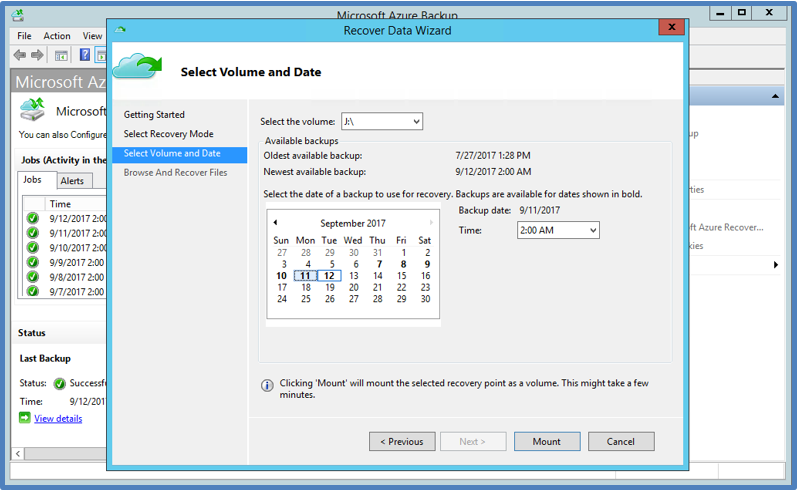Click the Newest available backup value 9/12/2017
The height and width of the screenshot is (490, 797).
(x=493, y=172)
